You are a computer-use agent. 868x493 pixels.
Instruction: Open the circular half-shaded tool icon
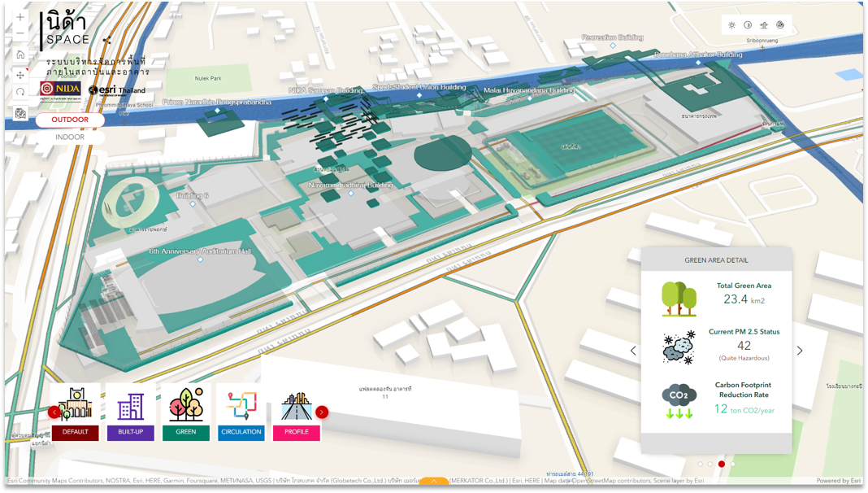pyautogui.click(x=748, y=25)
